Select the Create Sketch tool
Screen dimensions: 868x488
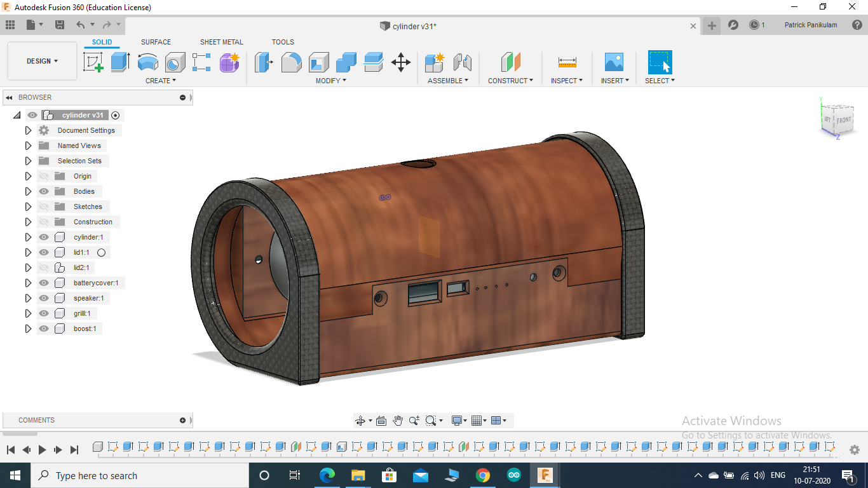coord(93,62)
